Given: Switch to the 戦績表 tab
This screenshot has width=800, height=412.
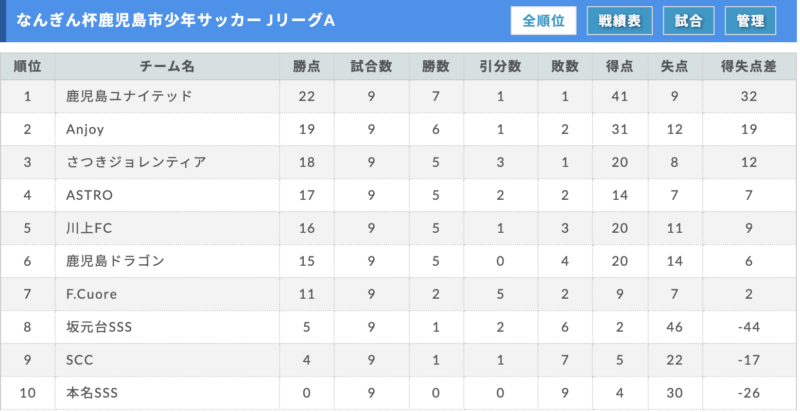Looking at the screenshot, I should (619, 21).
